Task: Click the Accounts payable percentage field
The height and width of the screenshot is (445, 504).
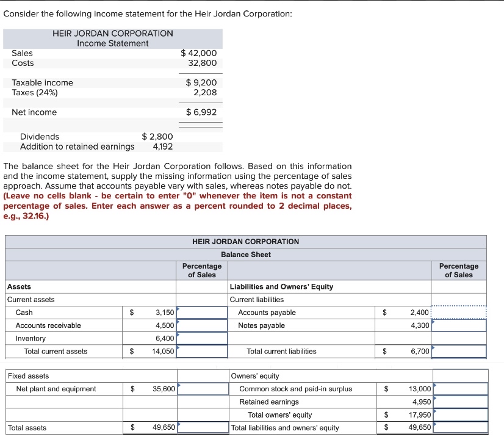Action: (459, 313)
